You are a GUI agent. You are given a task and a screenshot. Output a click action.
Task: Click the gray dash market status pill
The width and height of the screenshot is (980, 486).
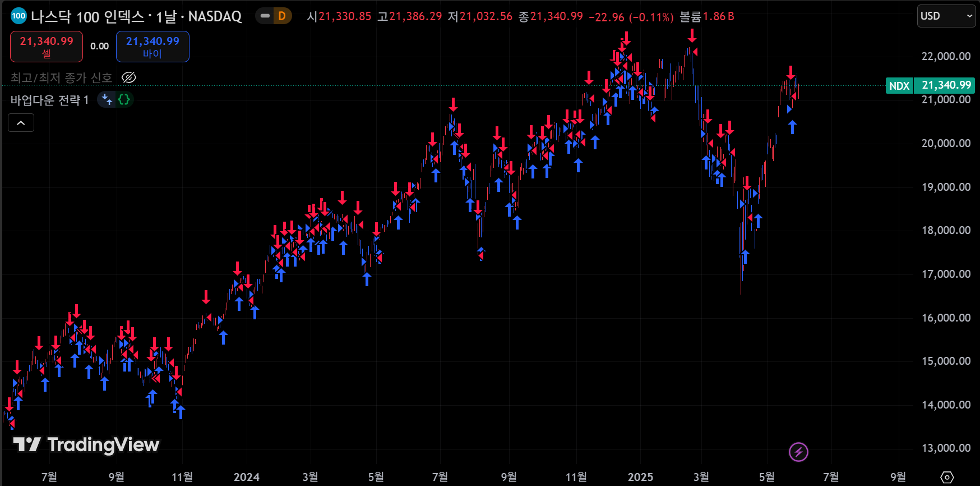coord(265,16)
